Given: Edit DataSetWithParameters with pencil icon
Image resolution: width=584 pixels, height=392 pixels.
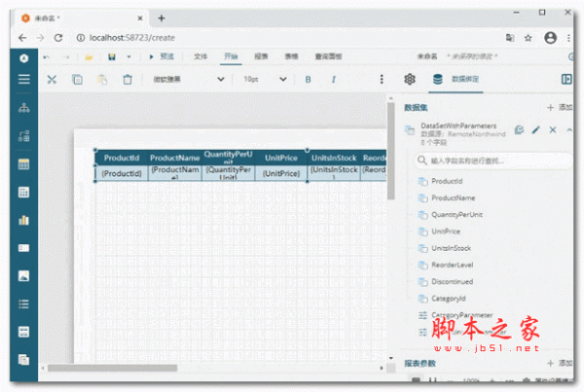Looking at the screenshot, I should click(x=535, y=130).
